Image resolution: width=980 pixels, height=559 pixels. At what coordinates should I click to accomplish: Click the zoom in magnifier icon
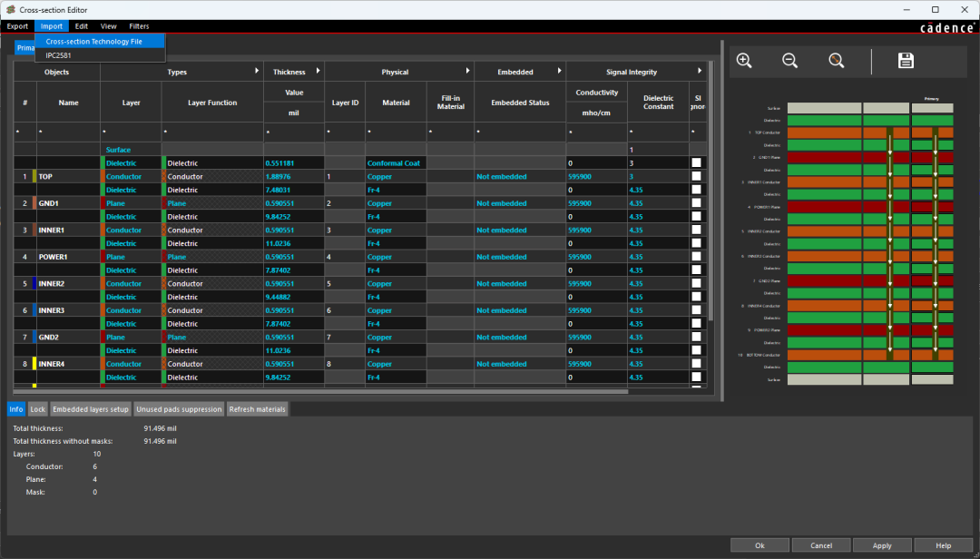click(744, 61)
